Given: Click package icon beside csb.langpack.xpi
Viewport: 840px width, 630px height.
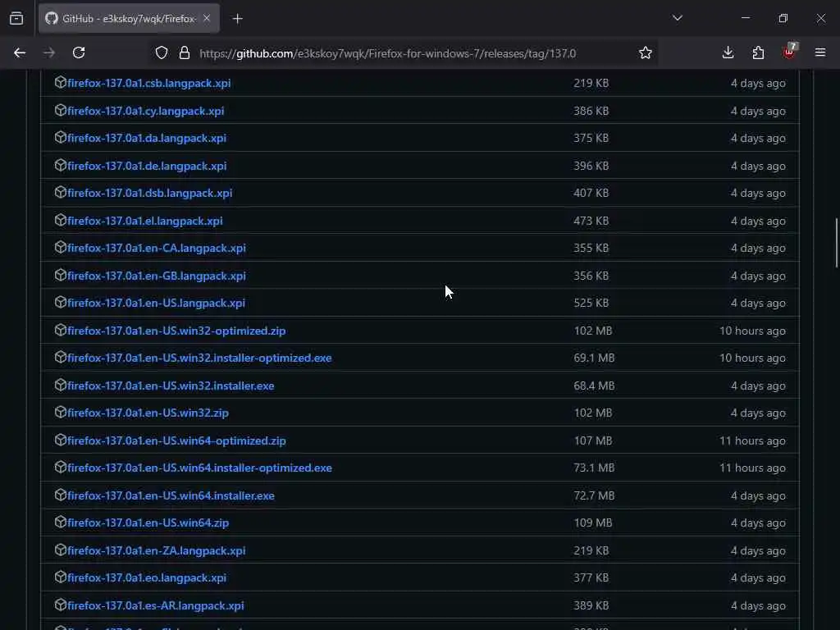Looking at the screenshot, I should point(61,82).
